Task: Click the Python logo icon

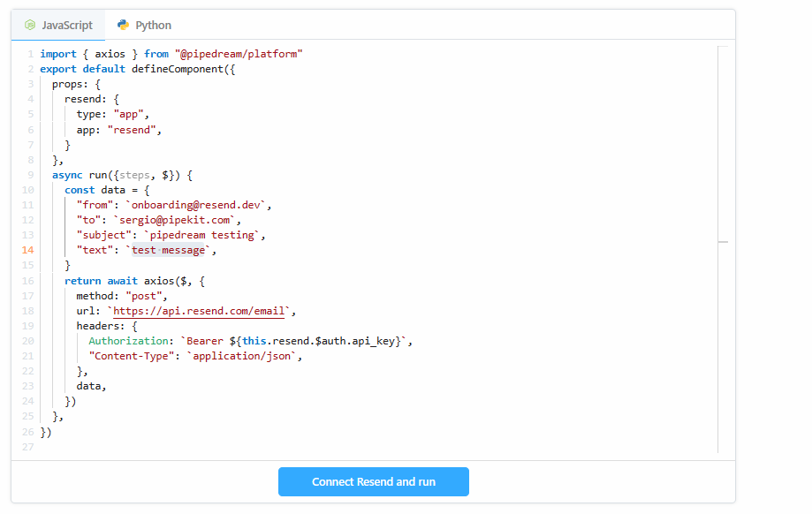Action: [123, 25]
